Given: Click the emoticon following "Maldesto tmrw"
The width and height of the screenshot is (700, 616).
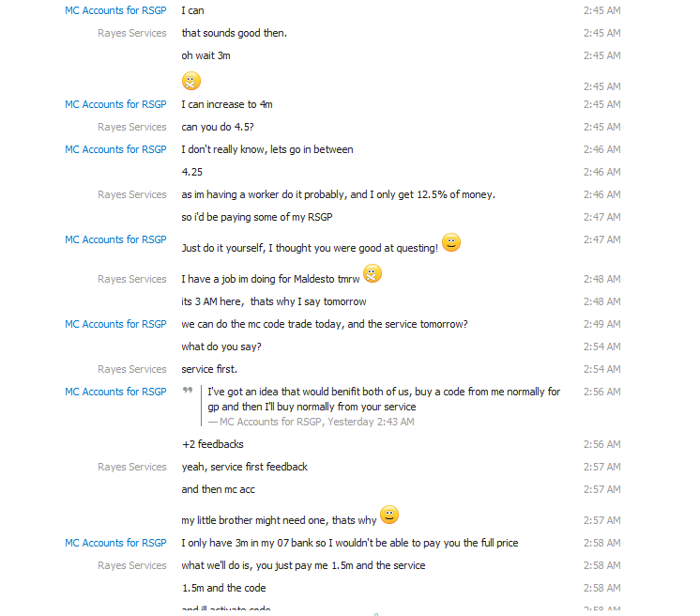Looking at the screenshot, I should 373,273.
